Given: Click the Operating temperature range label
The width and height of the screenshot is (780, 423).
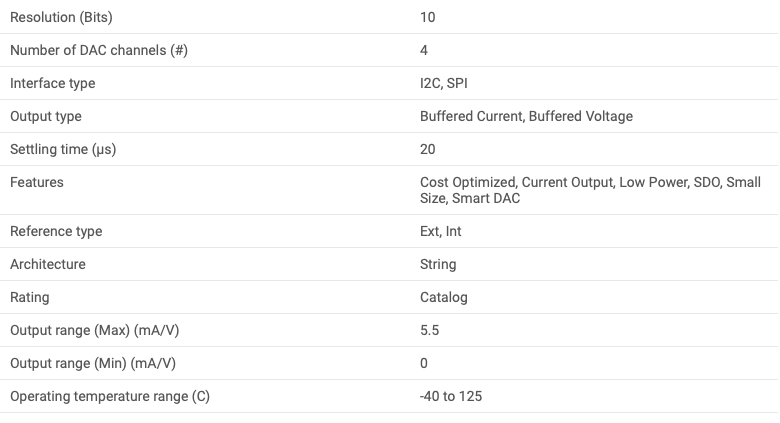Looking at the screenshot, I should [110, 396].
